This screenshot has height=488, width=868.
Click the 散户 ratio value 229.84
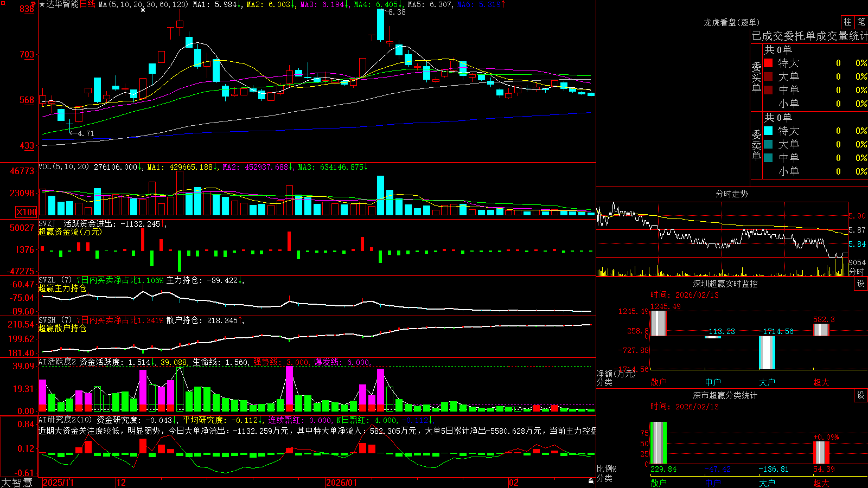[x=663, y=469]
